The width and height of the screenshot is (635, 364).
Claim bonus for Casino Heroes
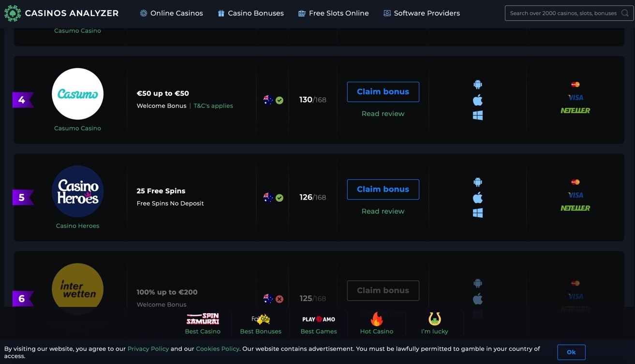click(x=383, y=189)
